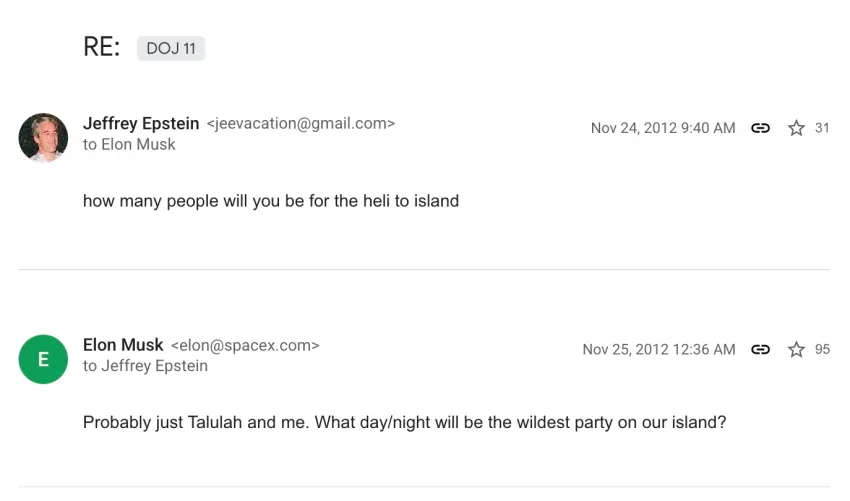Open the message about the heli to island
Viewport: 850px width, 501px height.
click(x=271, y=201)
